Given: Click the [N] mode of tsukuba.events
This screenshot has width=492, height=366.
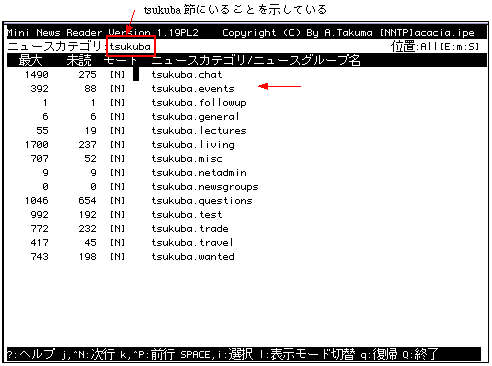Looking at the screenshot, I should (x=117, y=88).
